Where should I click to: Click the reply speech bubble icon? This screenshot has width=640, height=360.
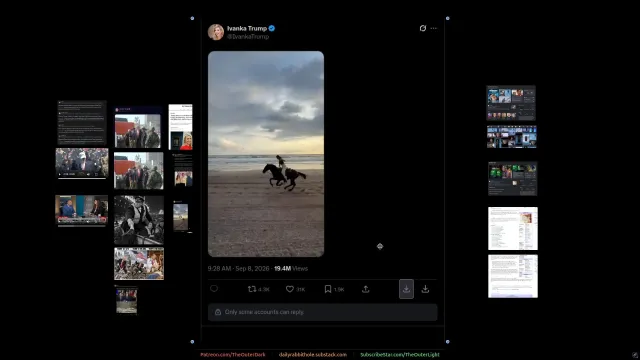pos(214,289)
